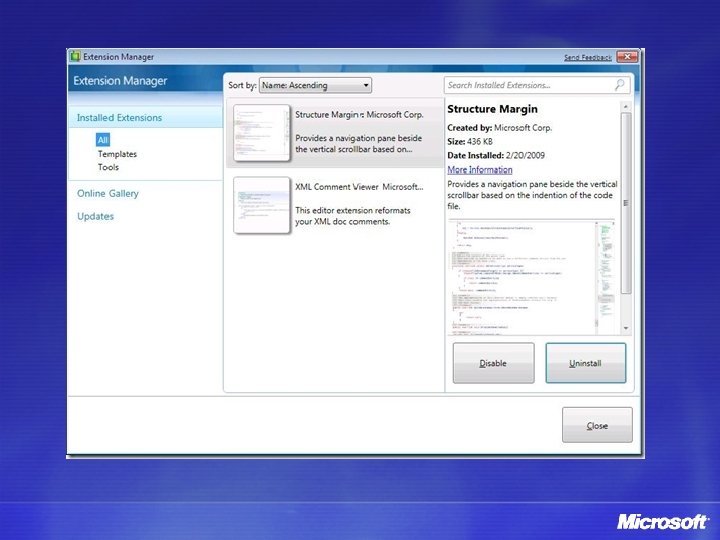The image size is (720, 540).
Task: Close the Extension Manager window
Action: 627,56
